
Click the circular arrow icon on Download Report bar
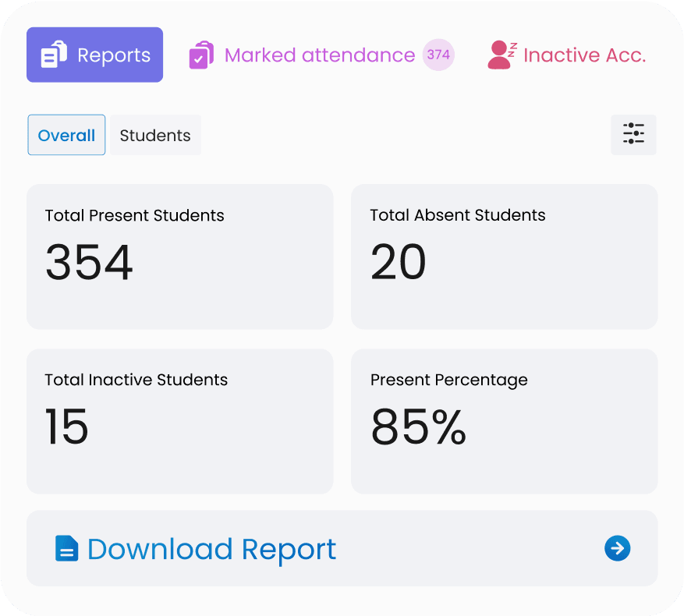point(617,548)
